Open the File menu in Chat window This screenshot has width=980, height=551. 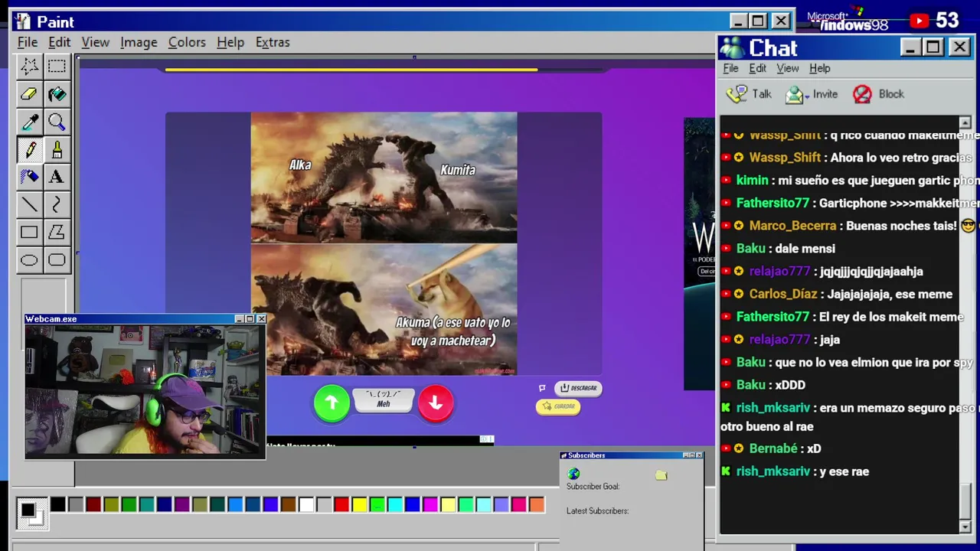[x=731, y=68]
